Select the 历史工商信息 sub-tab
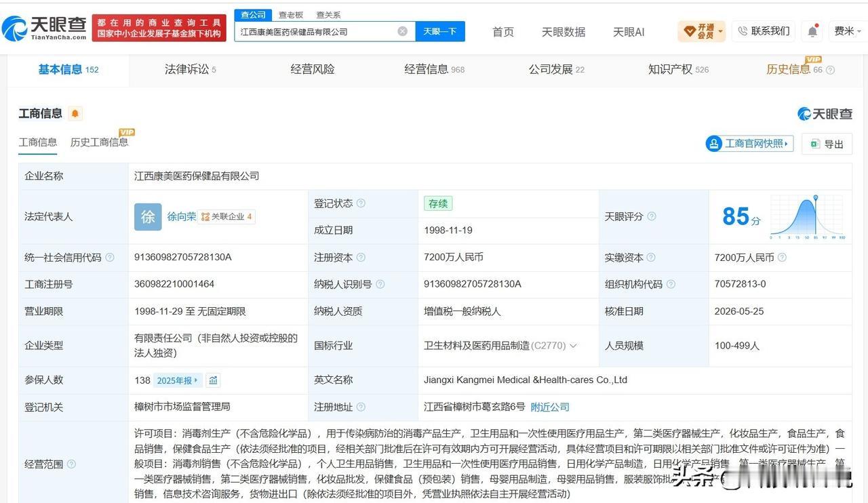The image size is (868, 503). pyautogui.click(x=100, y=142)
